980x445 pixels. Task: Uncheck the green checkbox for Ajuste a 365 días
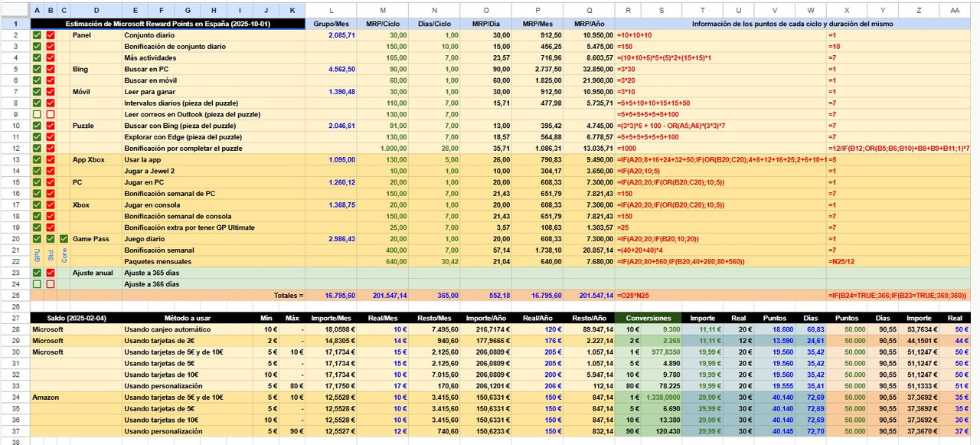(x=37, y=273)
